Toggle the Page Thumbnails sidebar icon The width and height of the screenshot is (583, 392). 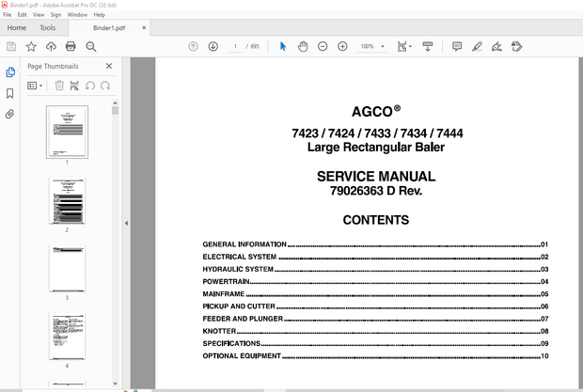[10, 72]
